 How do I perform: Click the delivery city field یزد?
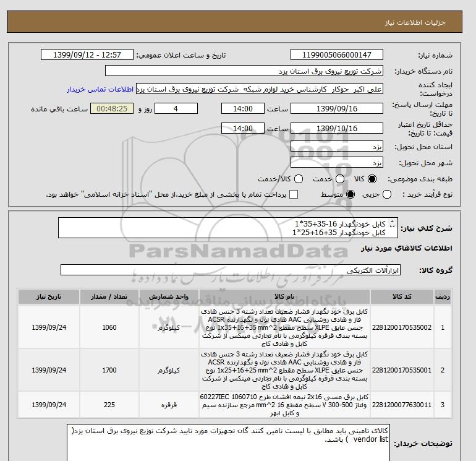coord(337,162)
